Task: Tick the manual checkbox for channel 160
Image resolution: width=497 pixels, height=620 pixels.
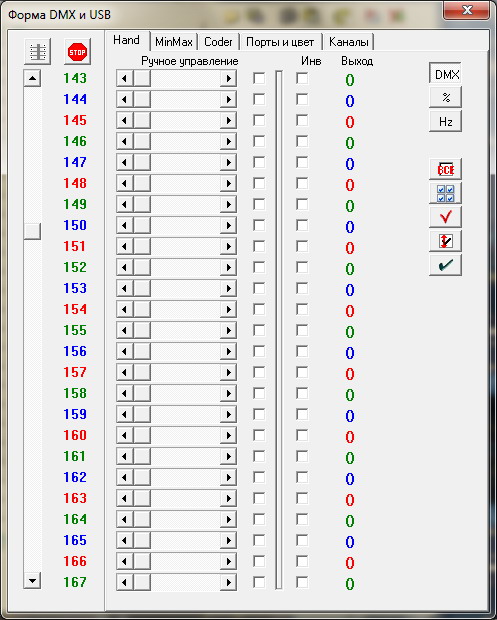Action: (259, 435)
